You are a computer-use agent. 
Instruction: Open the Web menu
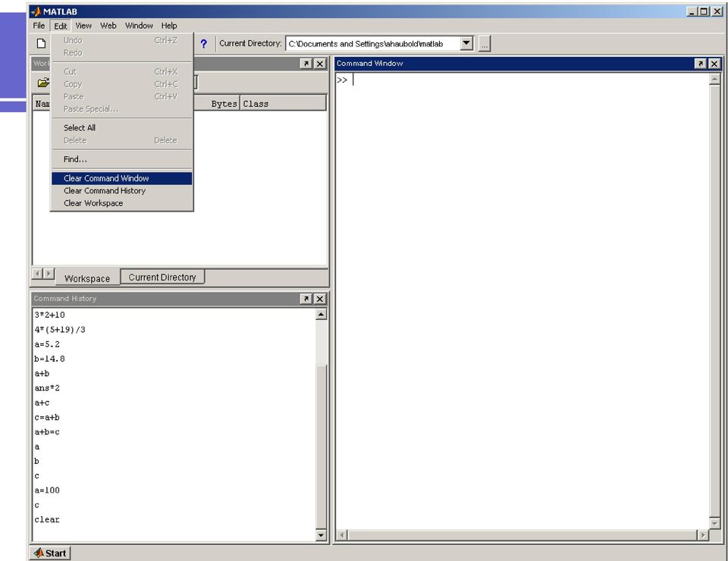click(x=108, y=26)
